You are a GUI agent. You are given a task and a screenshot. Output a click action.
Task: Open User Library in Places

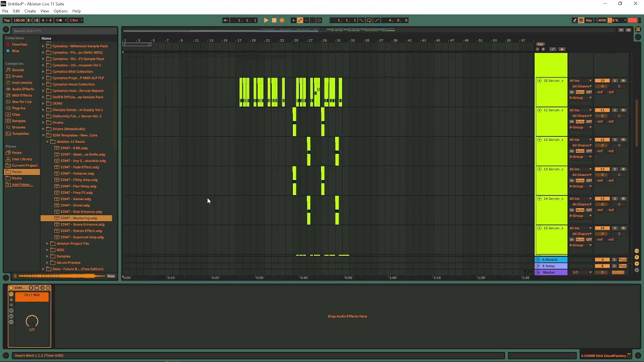pyautogui.click(x=22, y=159)
